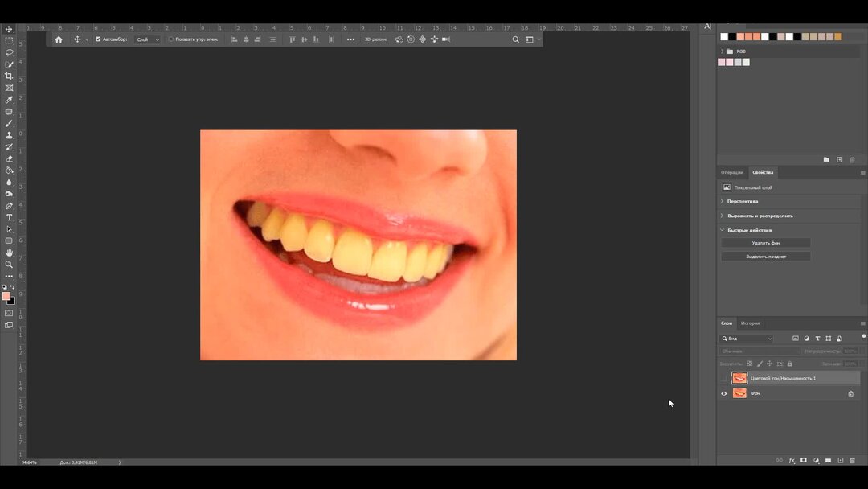Screen dimensions: 868x489
Task: Swap the foreground and background colors
Action: [x=12, y=287]
